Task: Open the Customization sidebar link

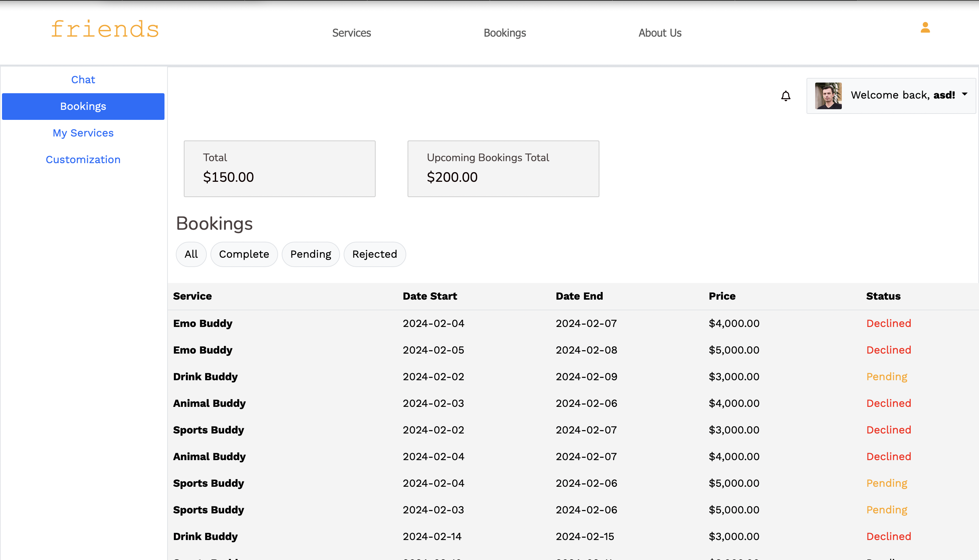Action: [x=83, y=159]
